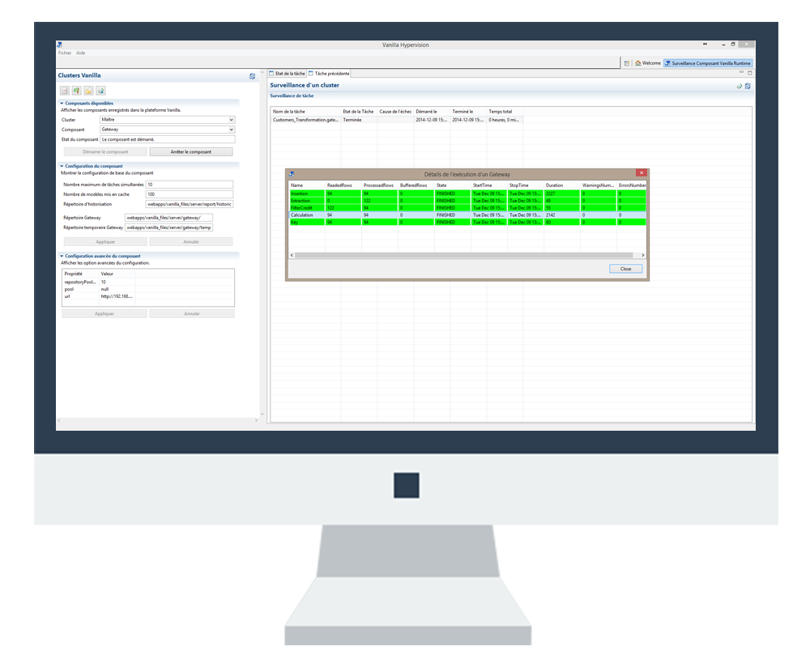The image size is (810, 672).
Task: Click the refresh icon in Clusters Vanilla header
Action: [x=252, y=76]
